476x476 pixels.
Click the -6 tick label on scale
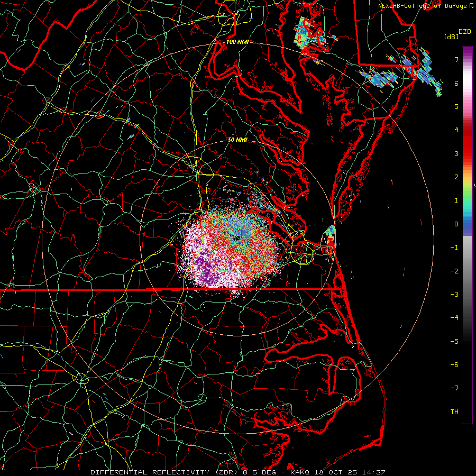(x=454, y=365)
